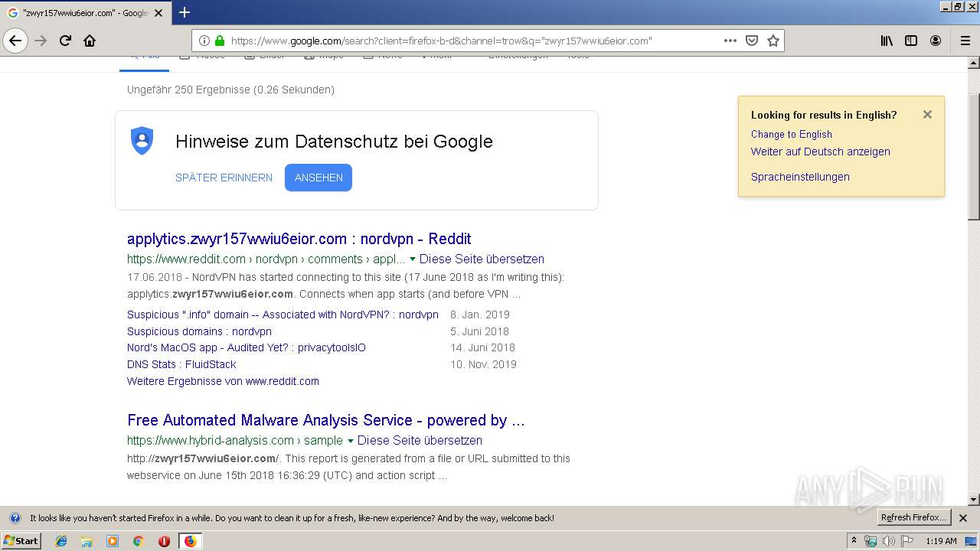Click the info icon in notification bar

(x=15, y=518)
